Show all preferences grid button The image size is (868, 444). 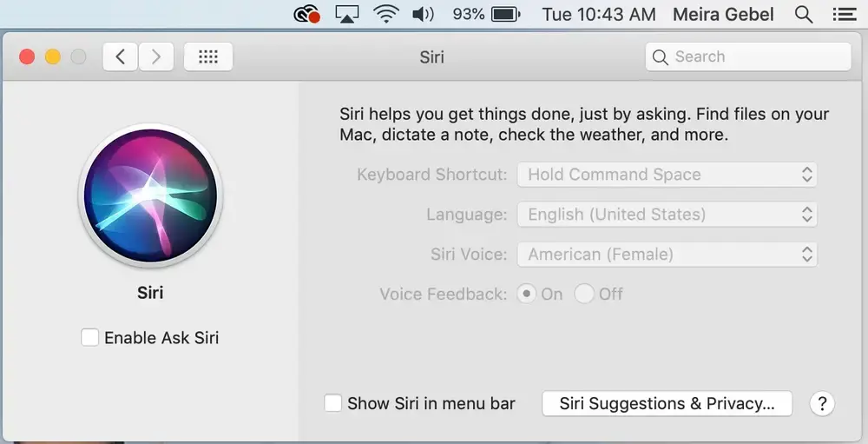[208, 56]
